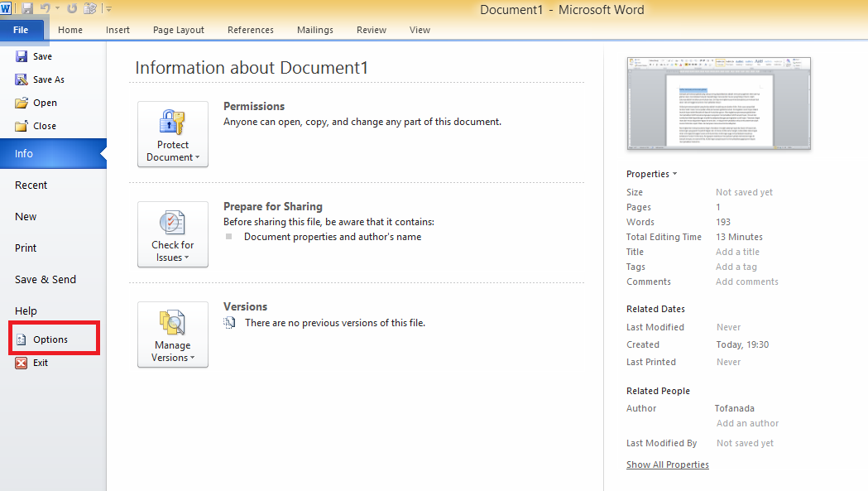Click the document preview thumbnail

[719, 103]
